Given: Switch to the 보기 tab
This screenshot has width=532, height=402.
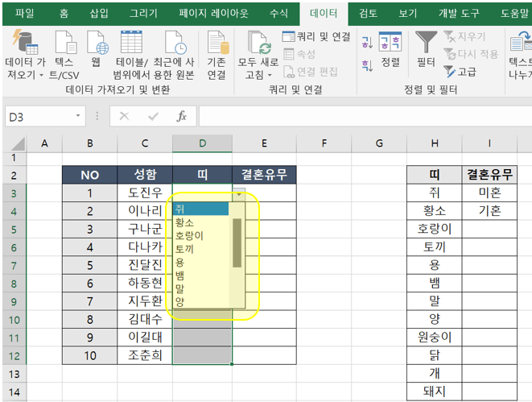Looking at the screenshot, I should (x=407, y=13).
